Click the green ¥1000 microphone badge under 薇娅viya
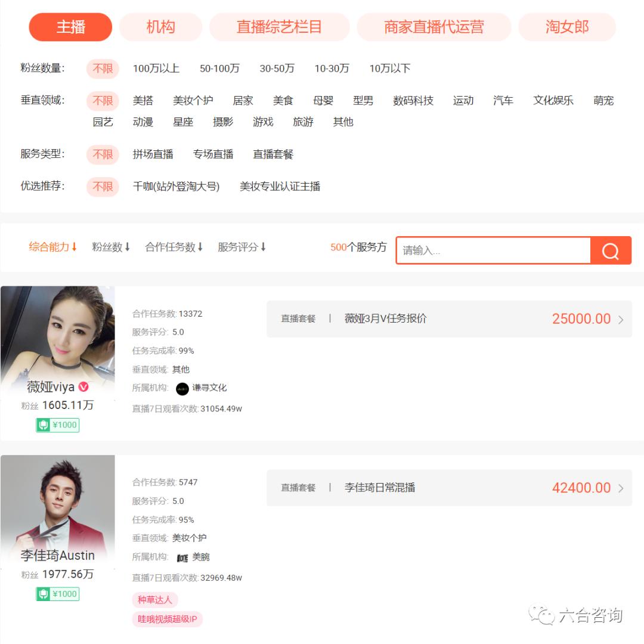Image resolution: width=644 pixels, height=644 pixels. coord(57,425)
